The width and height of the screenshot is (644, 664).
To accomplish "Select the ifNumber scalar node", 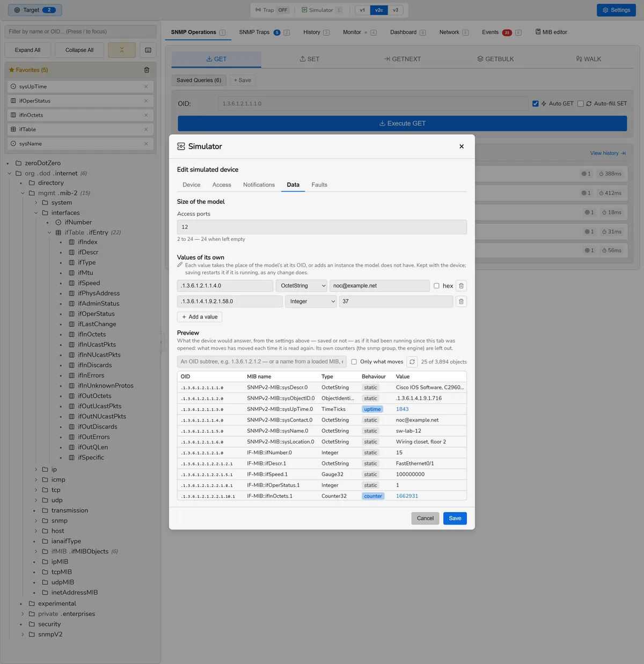I will 78,222.
